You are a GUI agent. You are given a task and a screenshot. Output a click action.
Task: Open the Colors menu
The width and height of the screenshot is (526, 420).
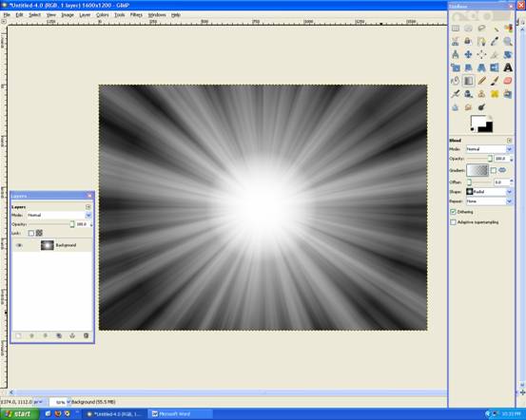[x=103, y=15]
